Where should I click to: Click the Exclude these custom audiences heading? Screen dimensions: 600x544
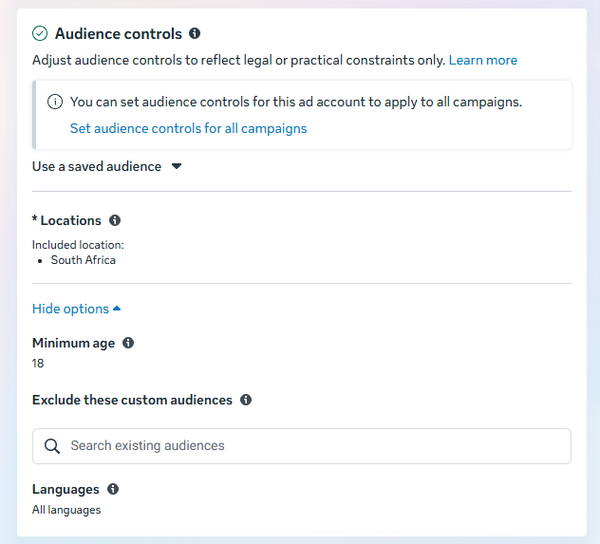pyautogui.click(x=132, y=400)
